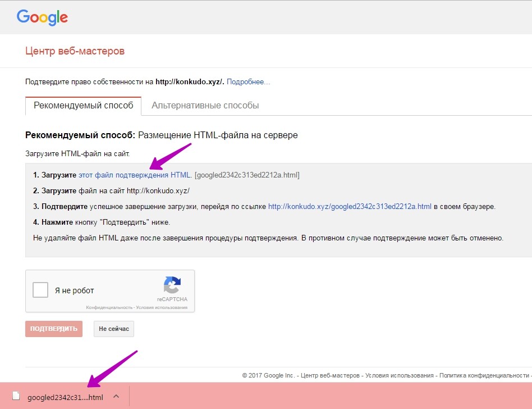Download "этот файл подтверждения HTML" link
The height and width of the screenshot is (409, 532).
pos(134,175)
